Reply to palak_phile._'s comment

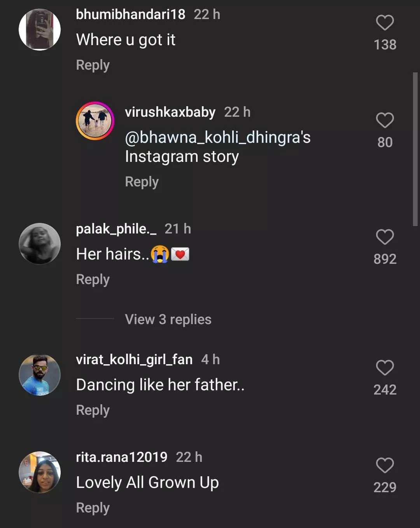93,279
